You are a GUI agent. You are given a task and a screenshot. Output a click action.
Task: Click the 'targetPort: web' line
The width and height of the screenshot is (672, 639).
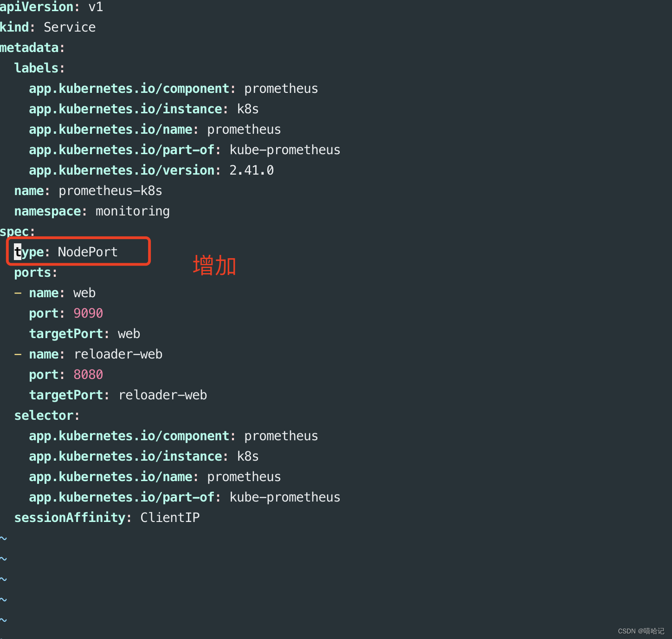[84, 334]
